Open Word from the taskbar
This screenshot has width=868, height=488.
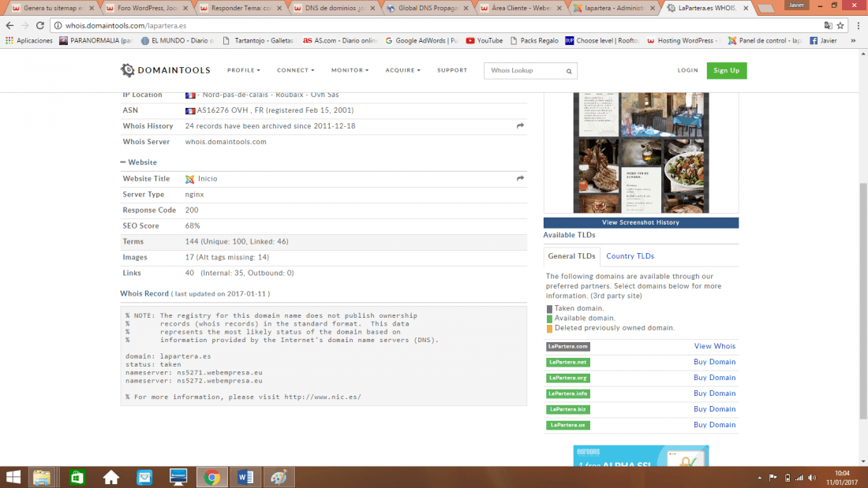[x=245, y=477]
